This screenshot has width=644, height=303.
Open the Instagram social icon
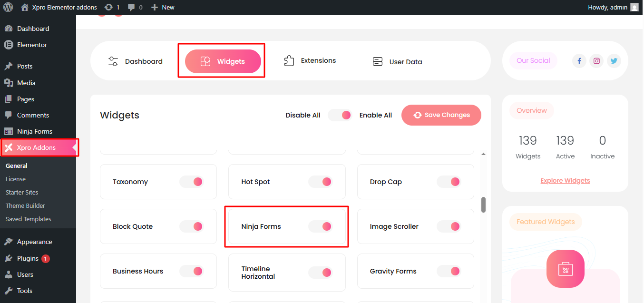(x=596, y=61)
